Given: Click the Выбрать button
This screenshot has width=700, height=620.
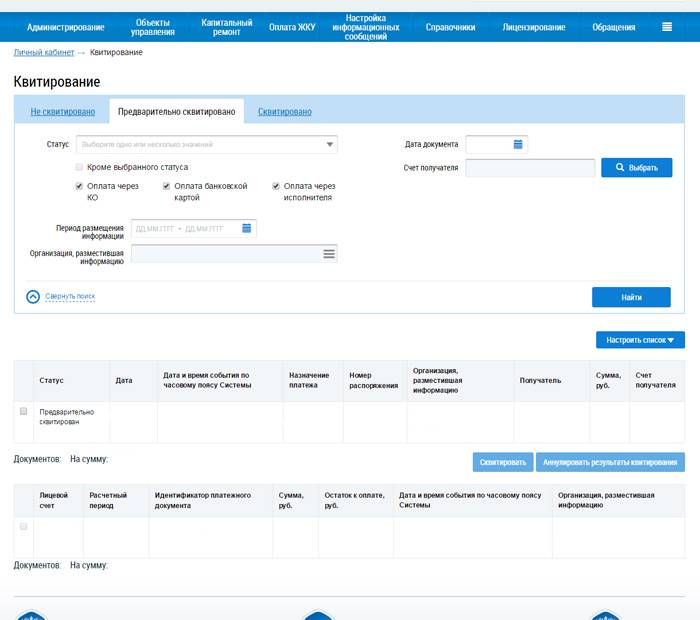Looking at the screenshot, I should click(637, 168).
